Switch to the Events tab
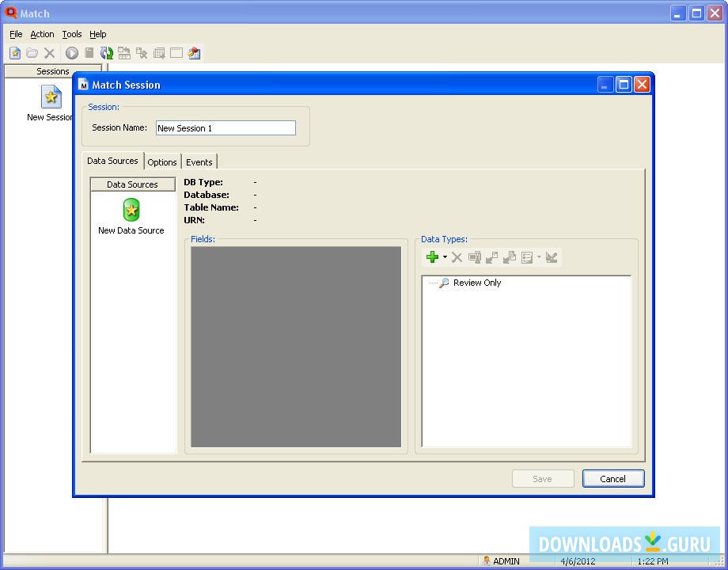 tap(199, 162)
